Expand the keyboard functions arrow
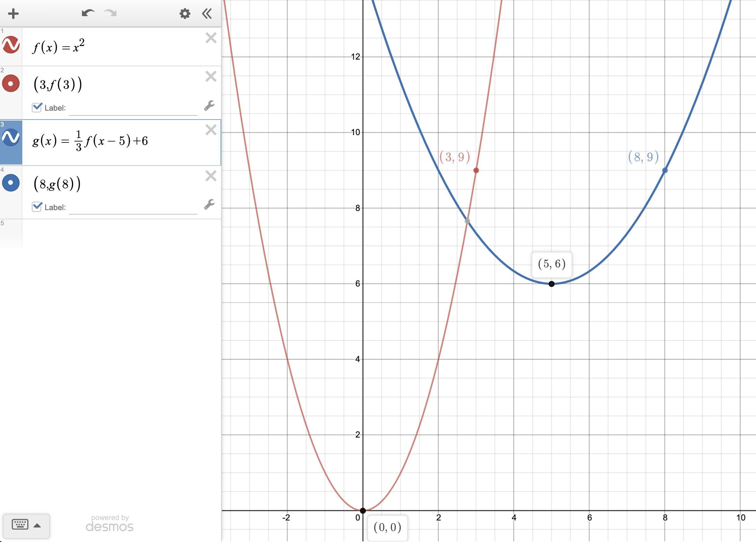The height and width of the screenshot is (542, 756). [x=38, y=525]
